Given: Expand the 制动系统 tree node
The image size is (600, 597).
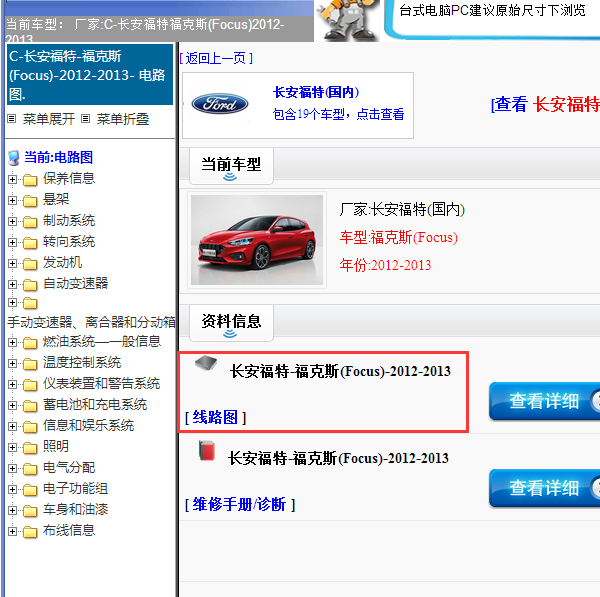Looking at the screenshot, I should pos(12,221).
